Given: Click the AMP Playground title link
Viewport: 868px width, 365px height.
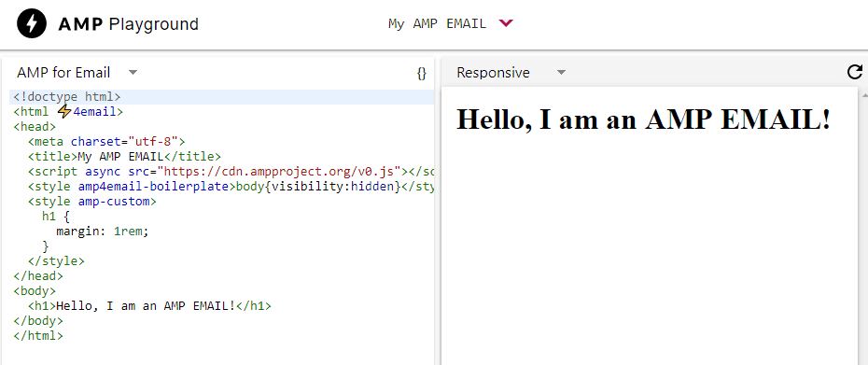Looking at the screenshot, I should pyautogui.click(x=129, y=24).
